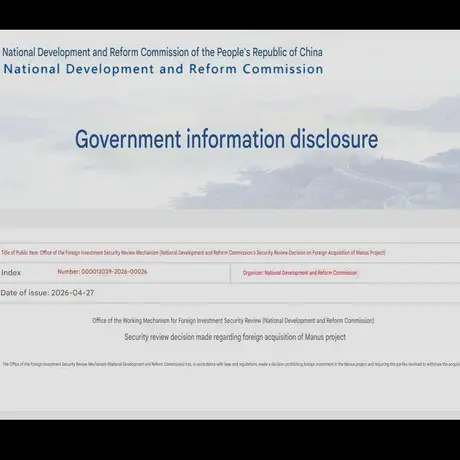This screenshot has height=460, width=460.
Task: Select the "Government information disclosure" banner heading
Action: pos(226,139)
